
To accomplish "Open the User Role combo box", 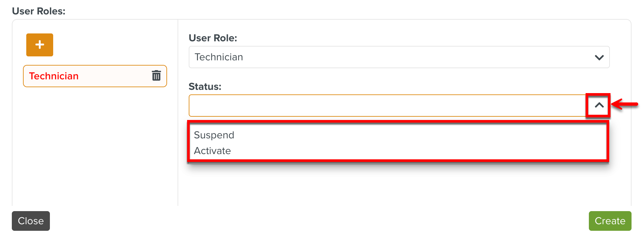I will click(x=399, y=57).
